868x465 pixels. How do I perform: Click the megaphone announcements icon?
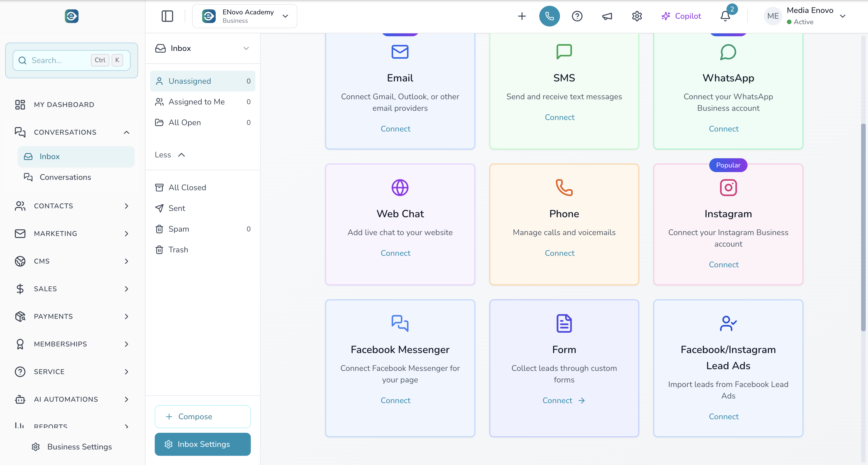click(607, 16)
